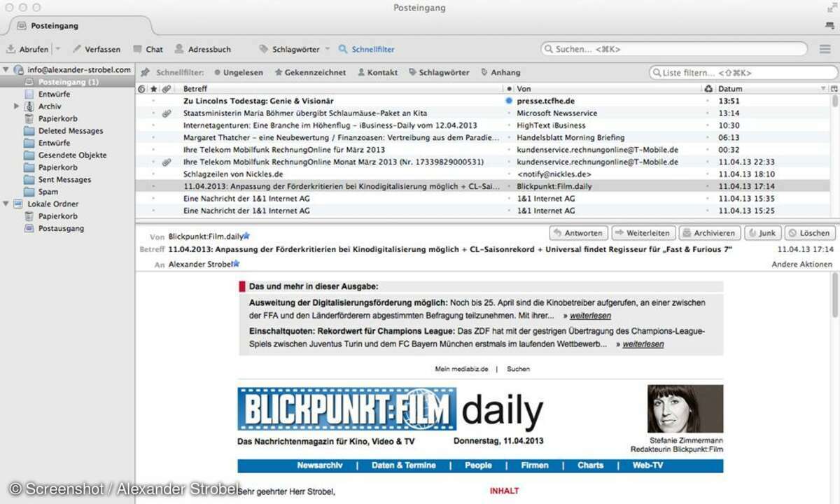840x504 pixels.
Task: Toggle the Ungelesen quick filter
Action: coord(239,72)
